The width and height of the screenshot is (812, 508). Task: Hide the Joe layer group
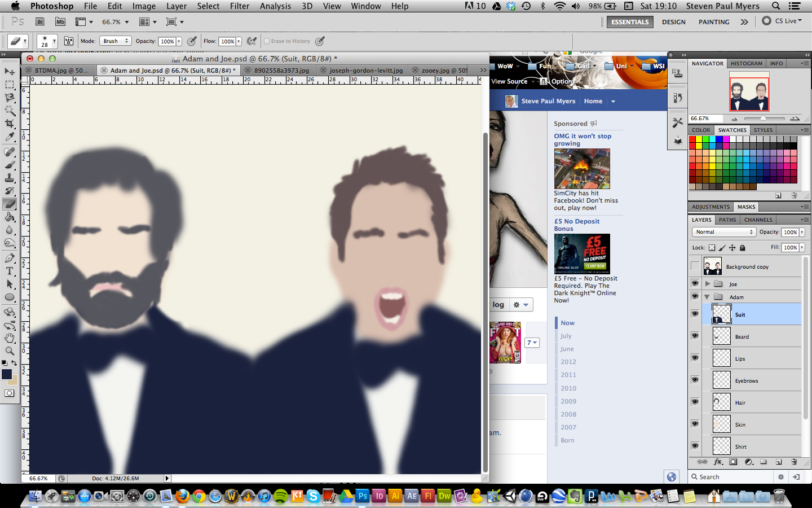[x=695, y=283]
